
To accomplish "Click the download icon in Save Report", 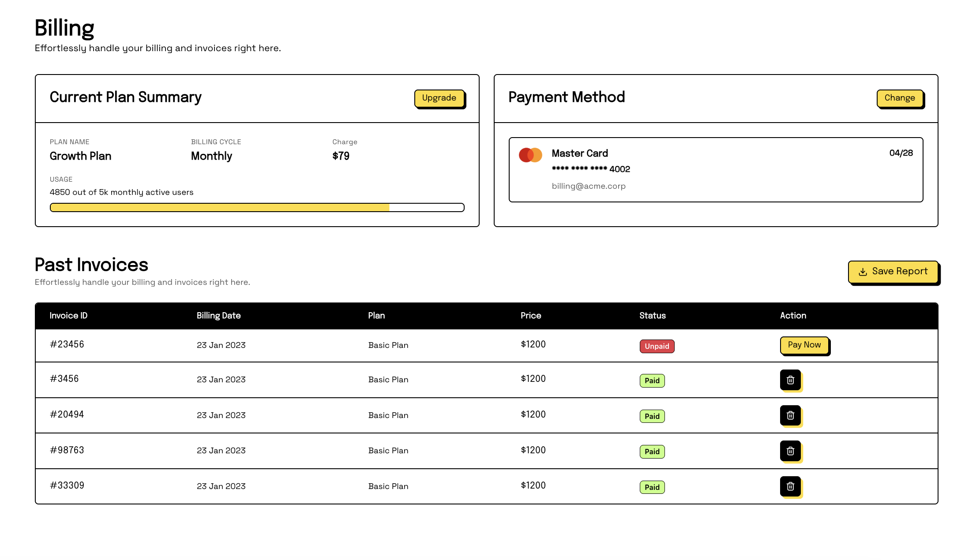I will pyautogui.click(x=863, y=272).
